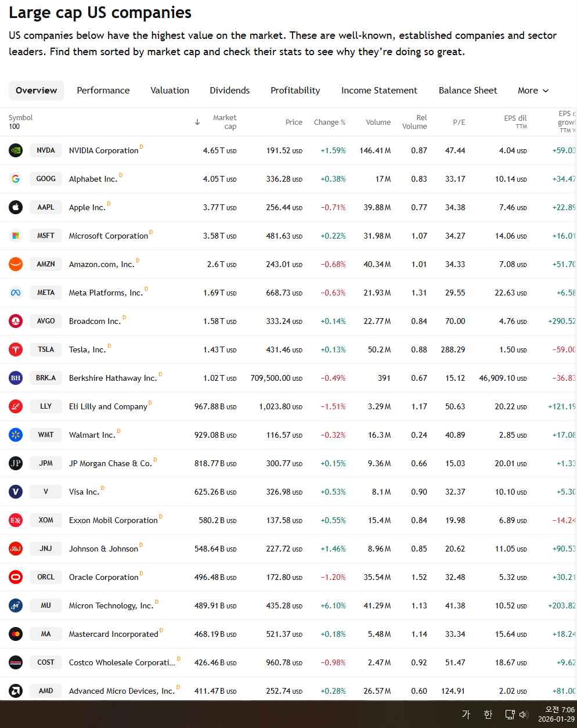Viewport: 577px width, 728px height.
Task: Switch to the Performance tab
Action: [x=103, y=91]
